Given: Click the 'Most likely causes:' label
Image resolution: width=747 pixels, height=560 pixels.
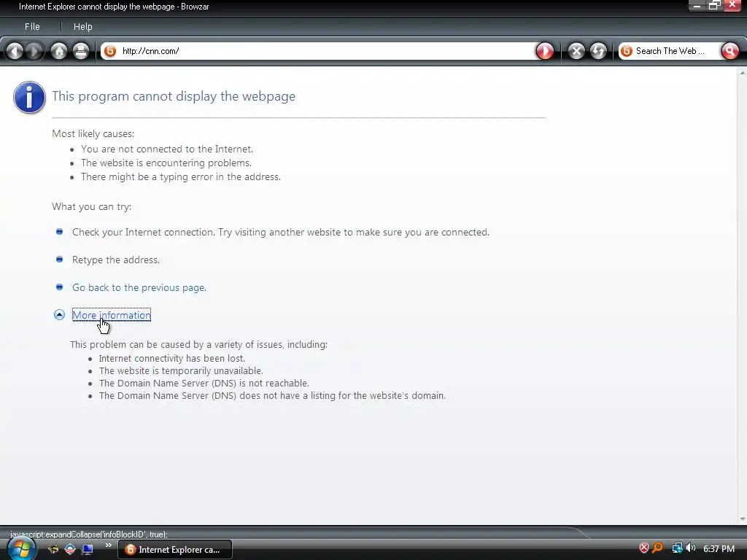Looking at the screenshot, I should [93, 134].
